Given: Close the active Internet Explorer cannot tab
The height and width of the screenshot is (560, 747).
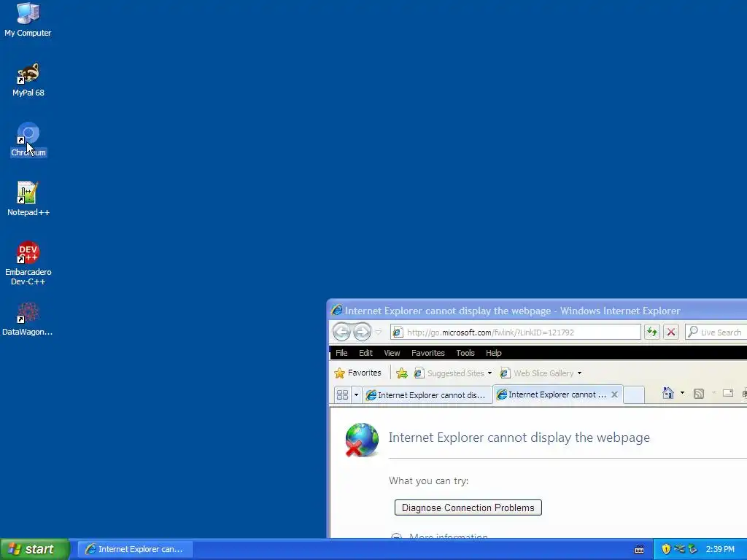Looking at the screenshot, I should [614, 394].
